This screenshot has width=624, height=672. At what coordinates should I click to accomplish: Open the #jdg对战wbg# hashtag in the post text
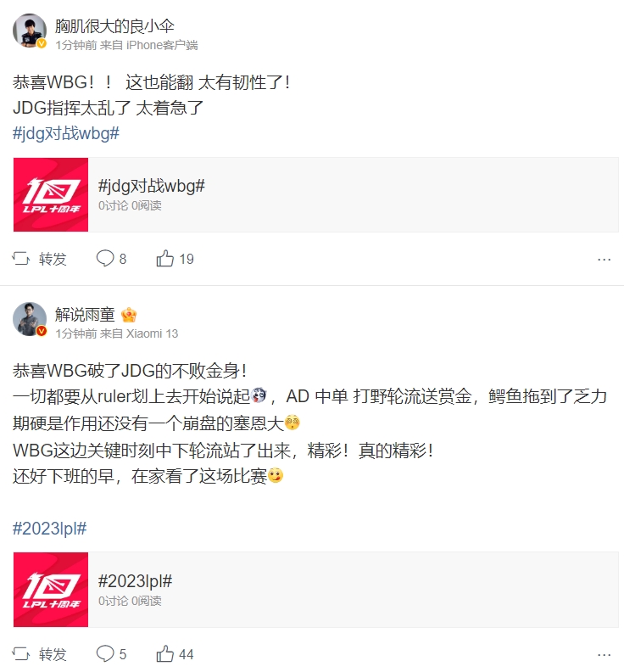[66, 133]
